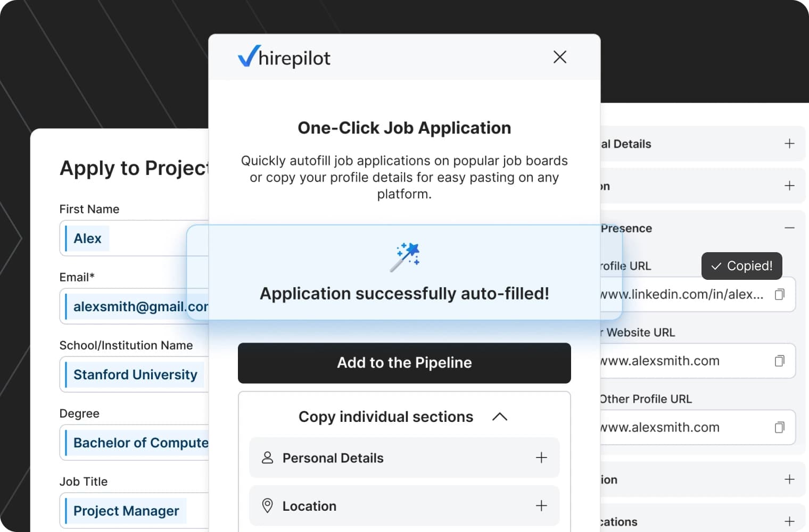The width and height of the screenshot is (809, 532).
Task: Expand the Location section
Action: [x=541, y=506]
